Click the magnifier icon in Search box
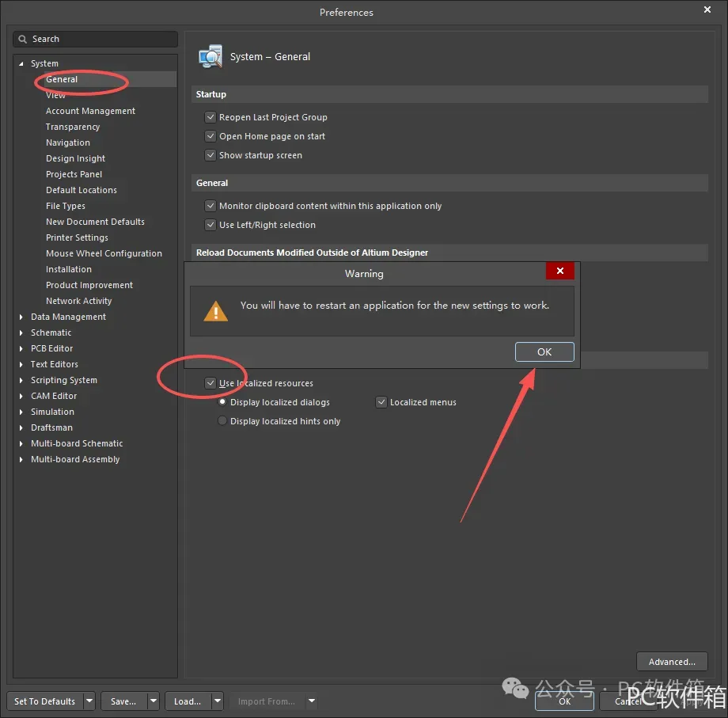 tap(22, 39)
